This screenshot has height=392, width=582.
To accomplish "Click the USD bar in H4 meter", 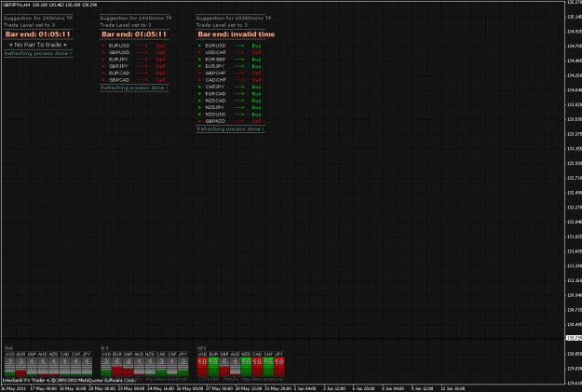I will click(9, 366).
